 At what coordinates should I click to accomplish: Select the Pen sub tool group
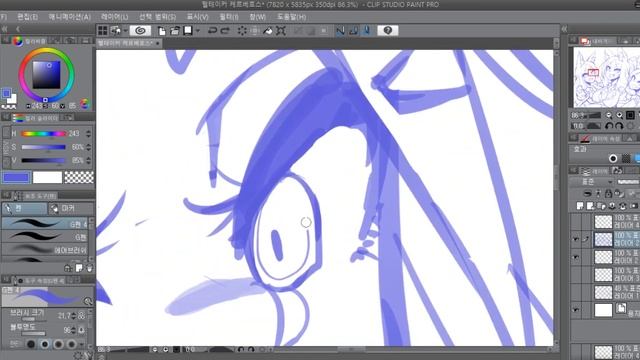[24, 209]
